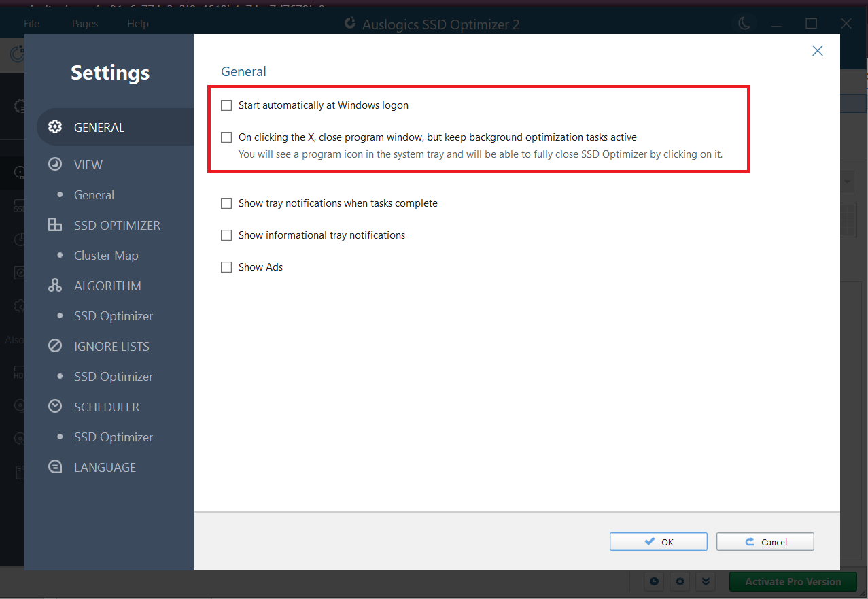Click the clock icon near Activate Pro Version
The width and height of the screenshot is (868, 599).
pos(653,581)
